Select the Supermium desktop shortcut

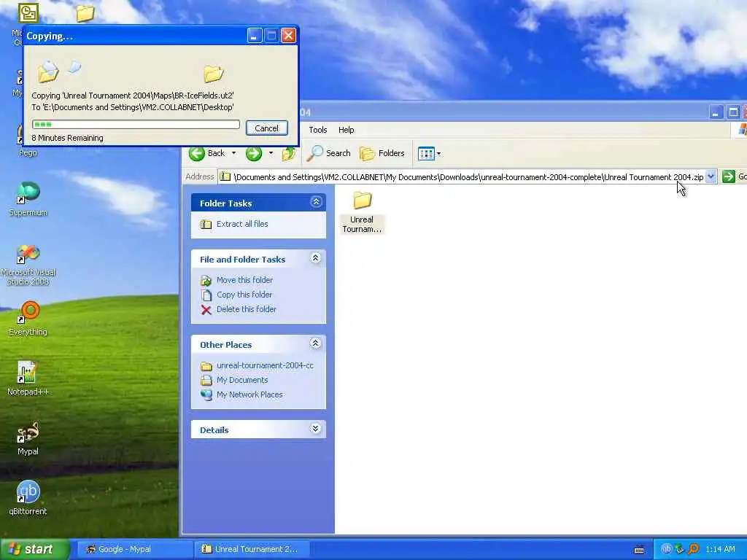pyautogui.click(x=28, y=199)
